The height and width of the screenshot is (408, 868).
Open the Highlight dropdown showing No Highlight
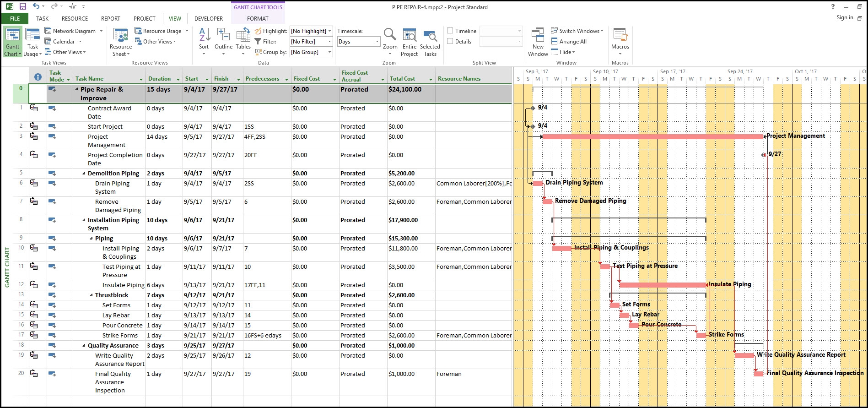click(x=311, y=31)
